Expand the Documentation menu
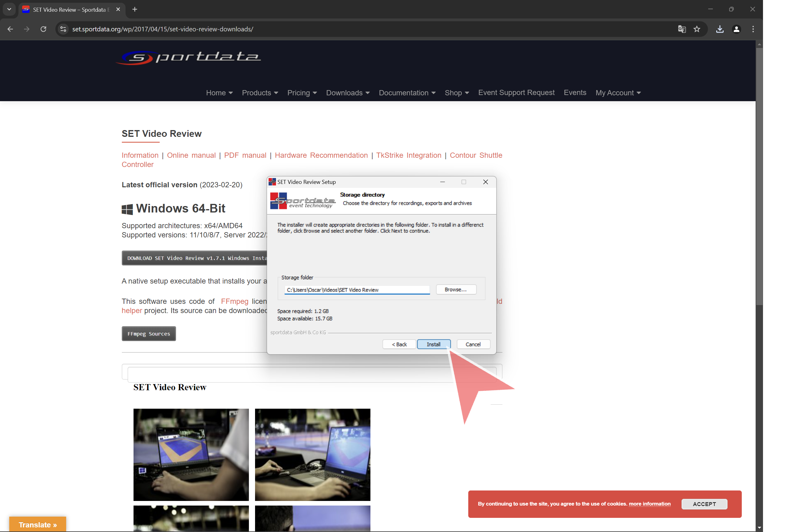The height and width of the screenshot is (532, 791). tap(407, 93)
